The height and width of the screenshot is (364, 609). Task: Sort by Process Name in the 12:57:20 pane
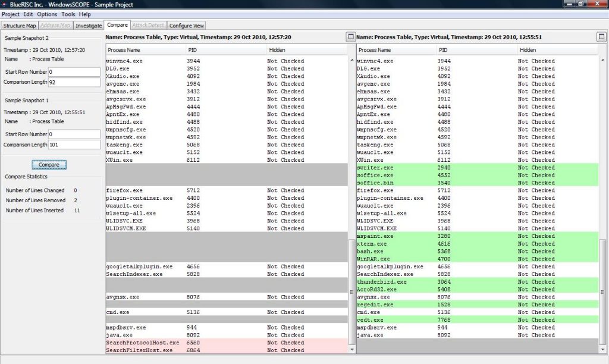[x=146, y=50]
